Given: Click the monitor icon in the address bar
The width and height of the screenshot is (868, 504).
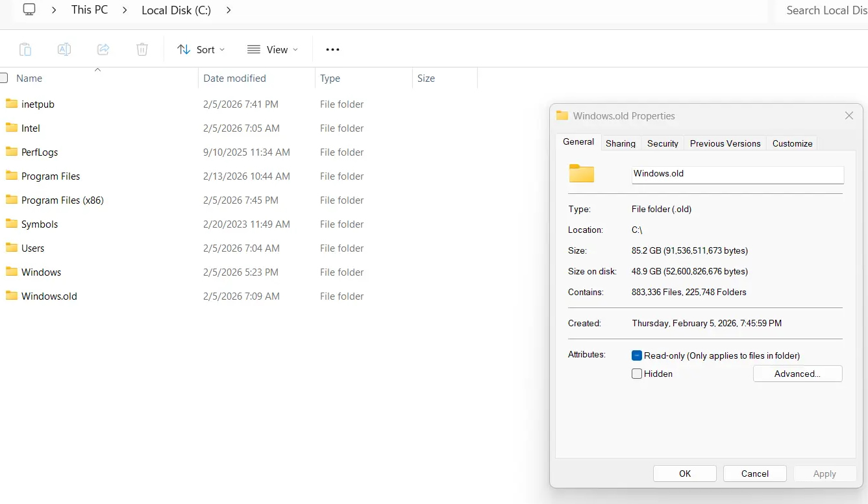Looking at the screenshot, I should [29, 10].
